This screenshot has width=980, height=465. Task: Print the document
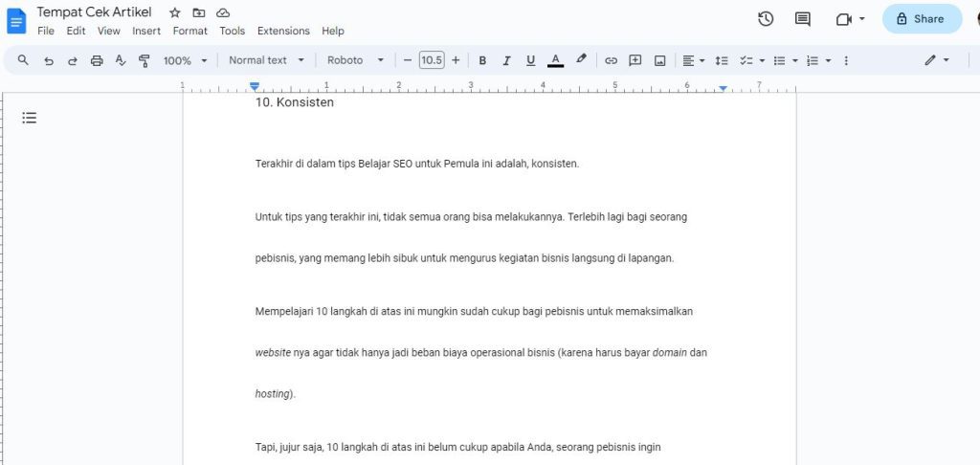click(97, 60)
